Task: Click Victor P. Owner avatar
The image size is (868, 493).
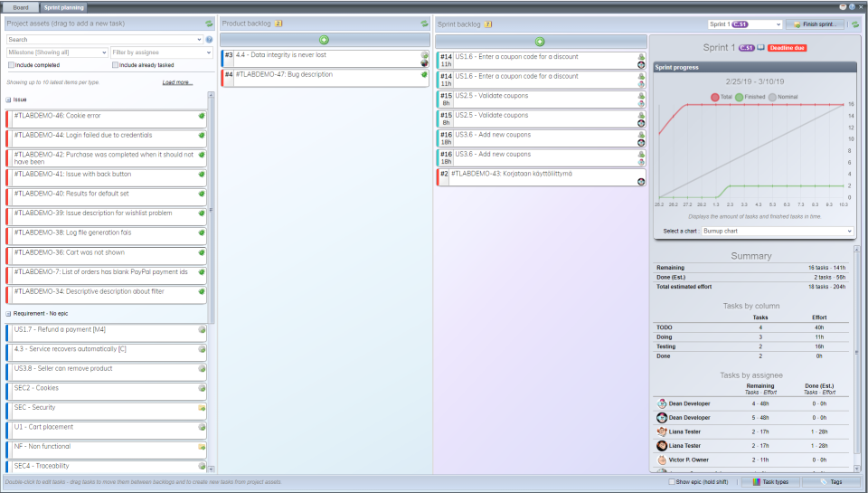Action: [662, 460]
